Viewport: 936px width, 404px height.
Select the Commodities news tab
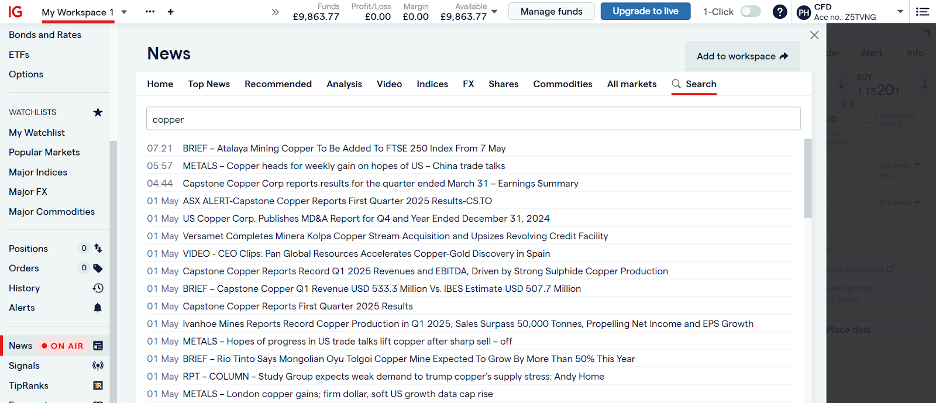(x=563, y=84)
